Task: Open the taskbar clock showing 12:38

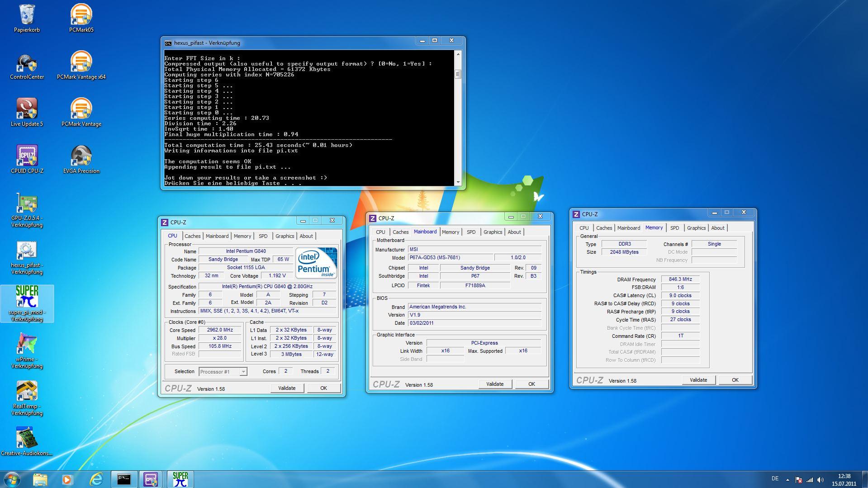Action: [x=844, y=479]
